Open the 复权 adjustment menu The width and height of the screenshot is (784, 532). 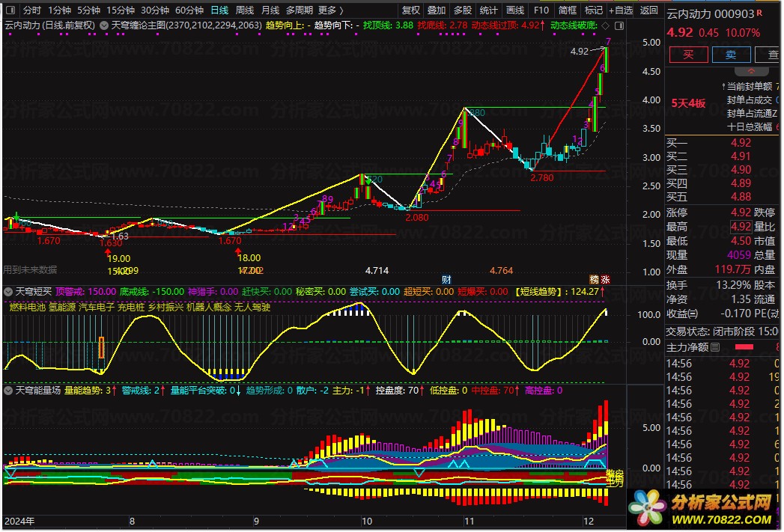[x=411, y=10]
